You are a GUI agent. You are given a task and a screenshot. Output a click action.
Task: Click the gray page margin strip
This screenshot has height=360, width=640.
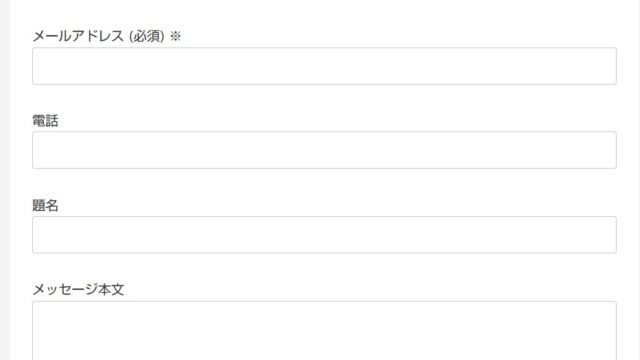click(x=5, y=180)
